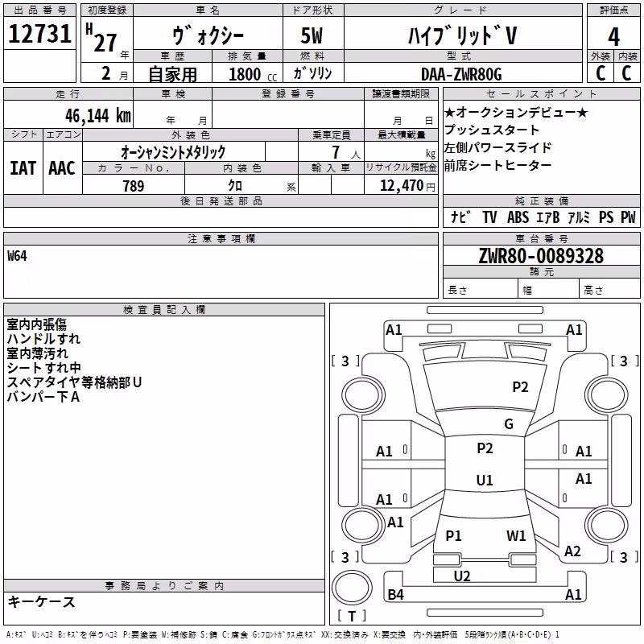Select inspector note バンパー下A
The width and height of the screenshot is (644, 644).
[x=43, y=397]
